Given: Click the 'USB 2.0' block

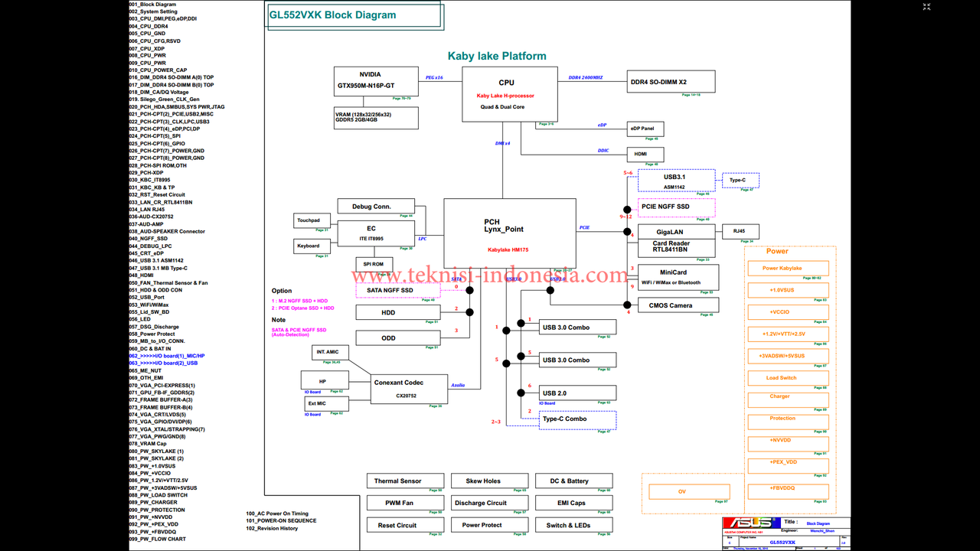Looking at the screenshot, I should (x=577, y=393).
